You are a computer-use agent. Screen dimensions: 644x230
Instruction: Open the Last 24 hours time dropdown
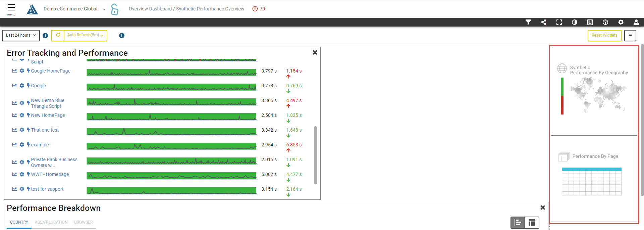[21, 35]
